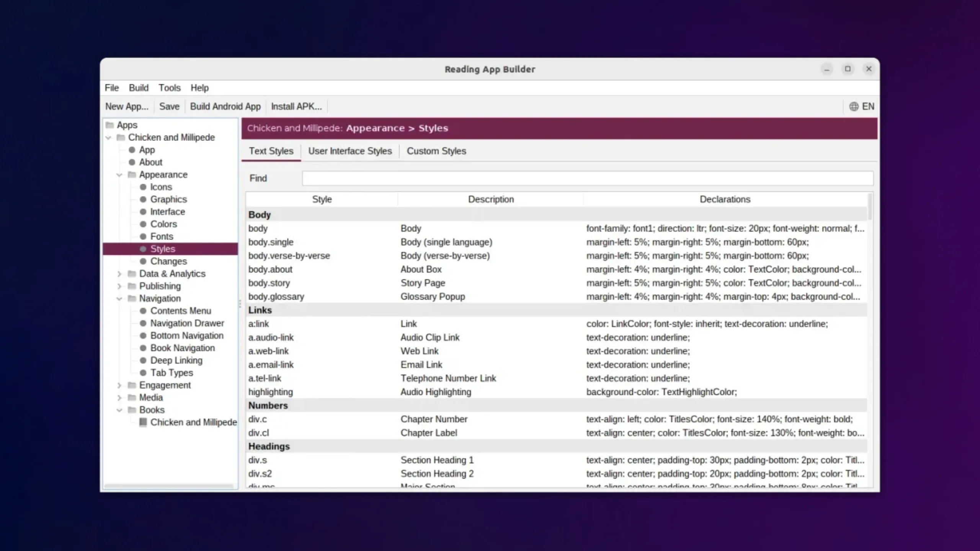Open Deep Linking in the tree
The width and height of the screenshot is (980, 551).
tap(176, 360)
